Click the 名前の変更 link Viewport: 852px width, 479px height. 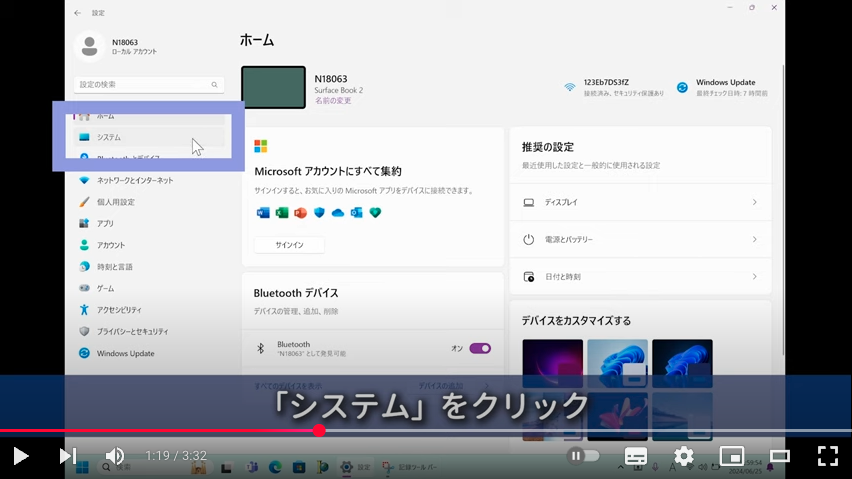pyautogui.click(x=333, y=101)
